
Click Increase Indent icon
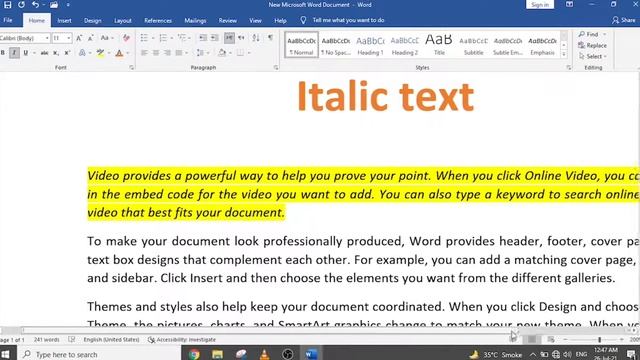click(214, 38)
